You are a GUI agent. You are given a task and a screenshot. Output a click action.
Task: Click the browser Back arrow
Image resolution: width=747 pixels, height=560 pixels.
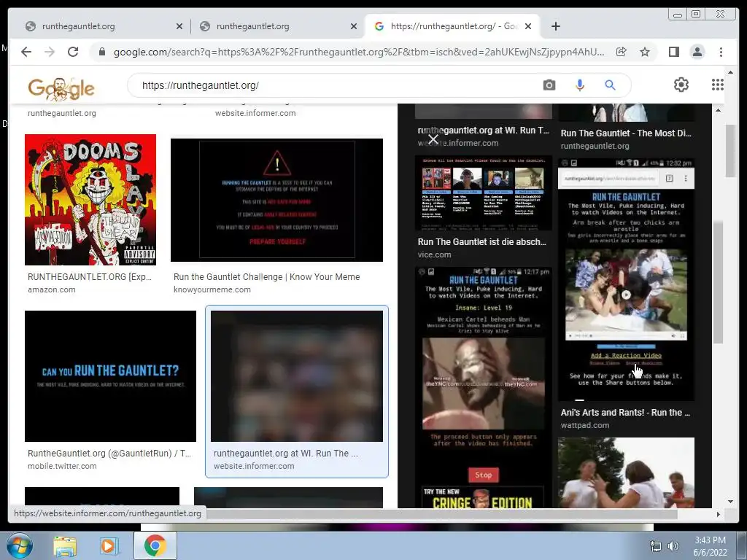(26, 52)
